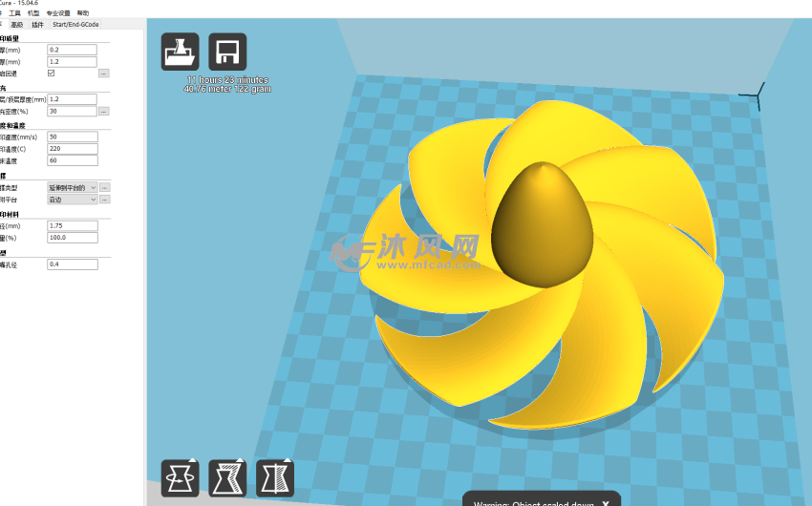Toggle the retraction checkbox

click(x=52, y=73)
